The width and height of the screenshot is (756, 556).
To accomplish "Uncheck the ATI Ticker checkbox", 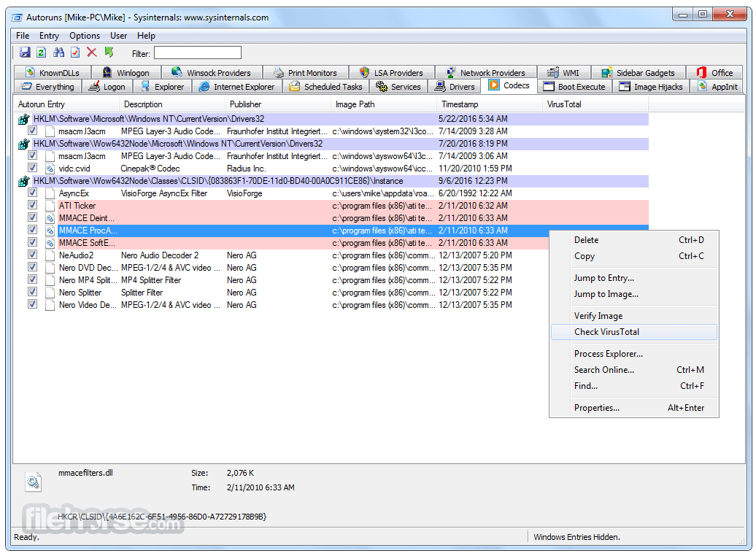I will point(32,205).
